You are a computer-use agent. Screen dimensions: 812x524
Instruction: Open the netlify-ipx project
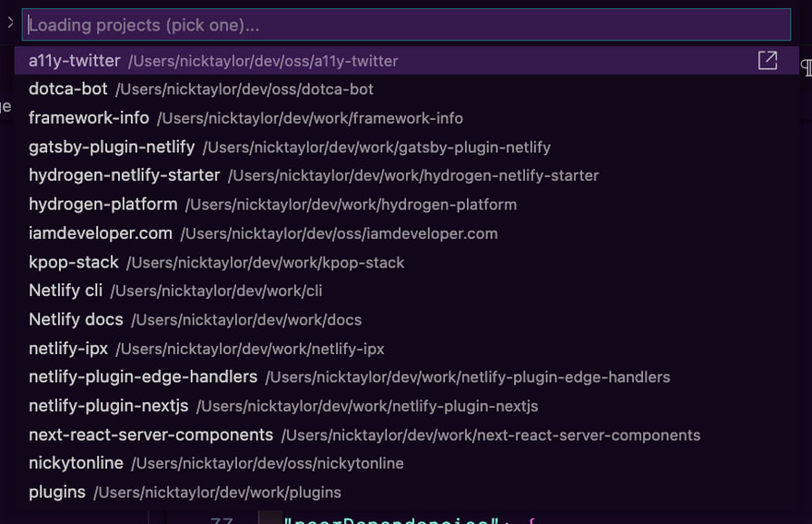tap(407, 349)
